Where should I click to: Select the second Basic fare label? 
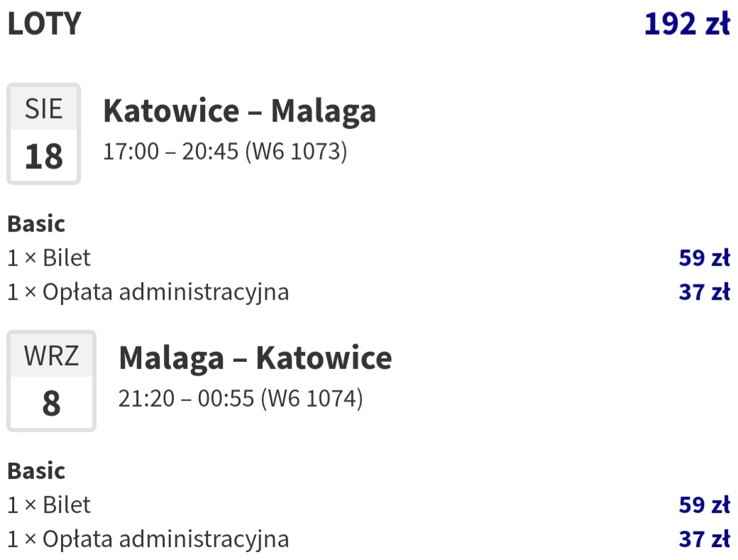(x=36, y=471)
